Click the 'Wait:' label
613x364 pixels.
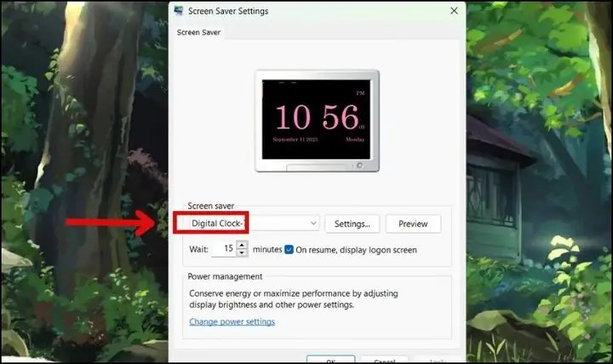click(x=198, y=249)
